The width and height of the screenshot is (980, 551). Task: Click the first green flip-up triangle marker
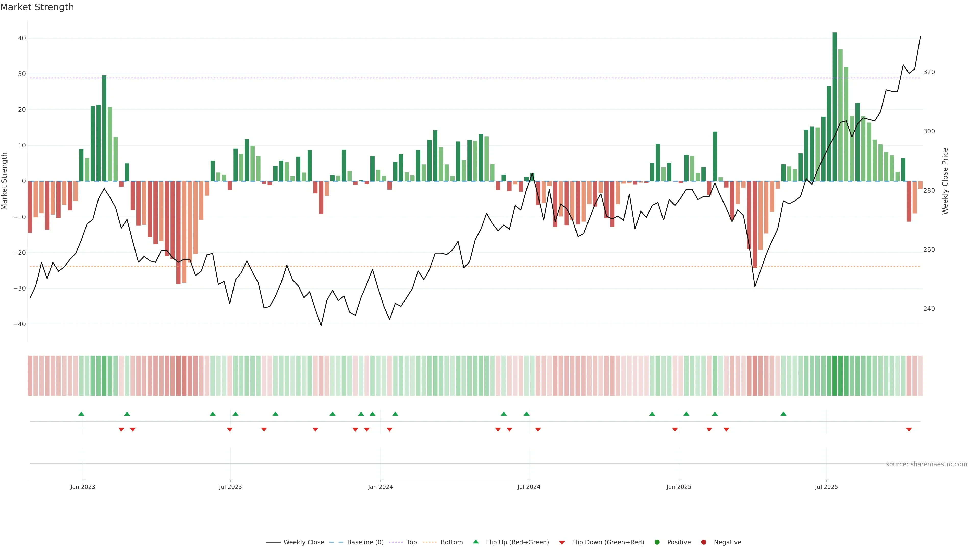[x=81, y=414]
